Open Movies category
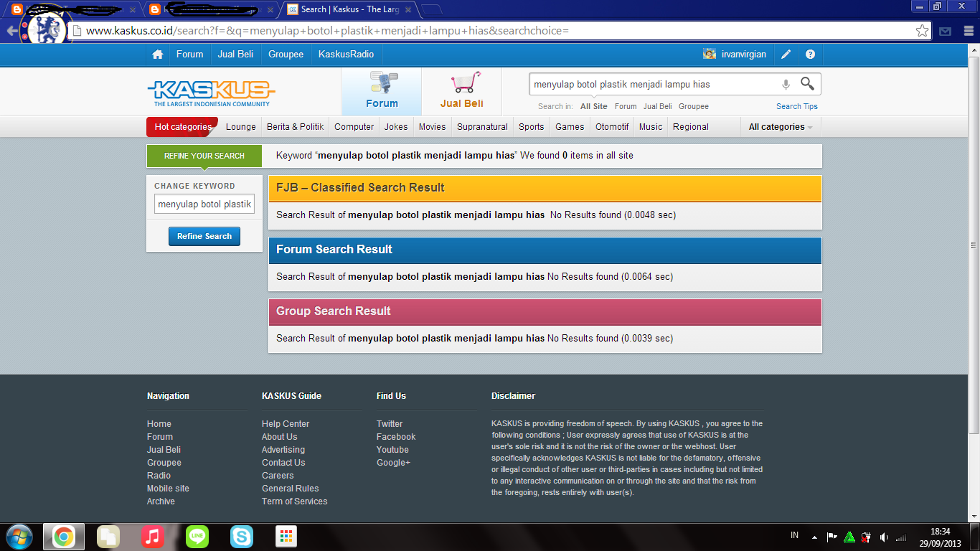980x551 pixels. tap(433, 127)
